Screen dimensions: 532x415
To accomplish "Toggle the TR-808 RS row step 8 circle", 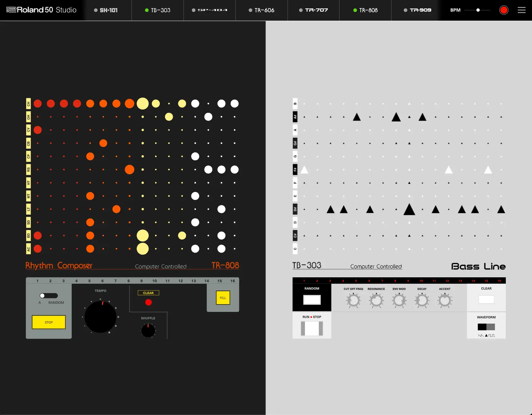I will pos(130,169).
